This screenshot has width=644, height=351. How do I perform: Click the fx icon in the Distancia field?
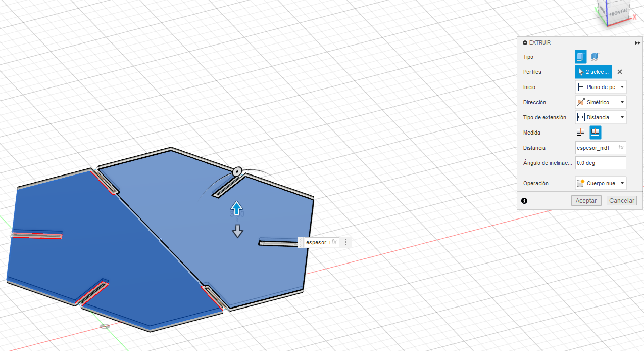[621, 148]
